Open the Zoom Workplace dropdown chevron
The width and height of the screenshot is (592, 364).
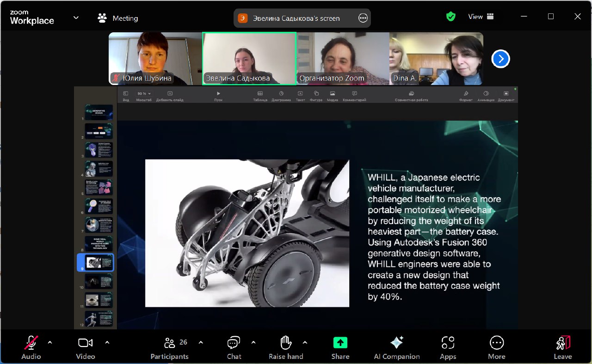pyautogui.click(x=76, y=18)
